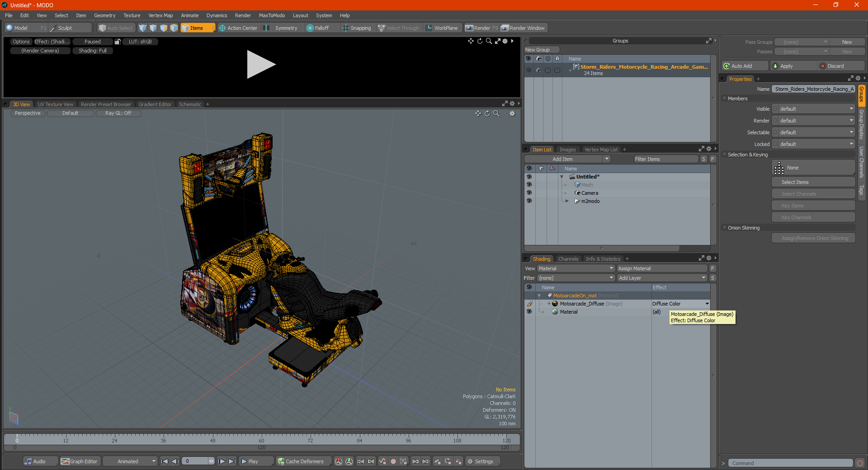Viewport: 868px width, 470px height.
Task: Toggle the render preview lock icon
Action: pyautogui.click(x=118, y=42)
